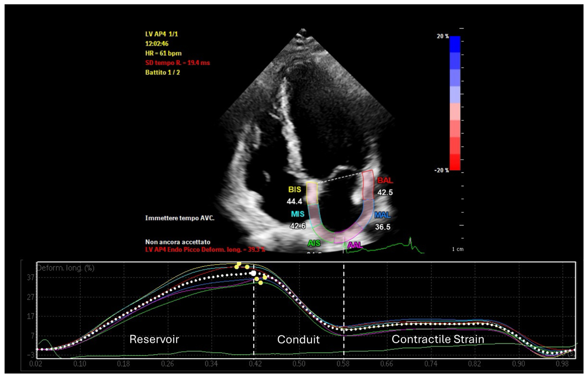Click the BAL strain value 42.5
This screenshot has height=379, width=588.
(x=385, y=192)
